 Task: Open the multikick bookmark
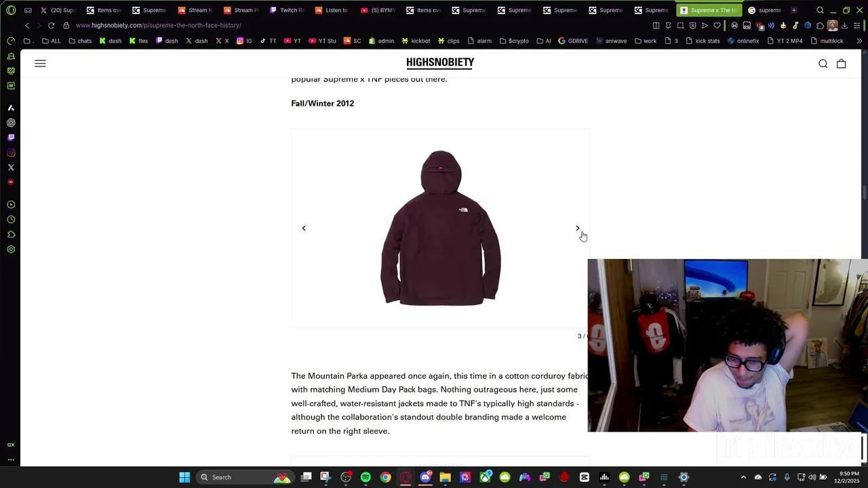point(827,41)
